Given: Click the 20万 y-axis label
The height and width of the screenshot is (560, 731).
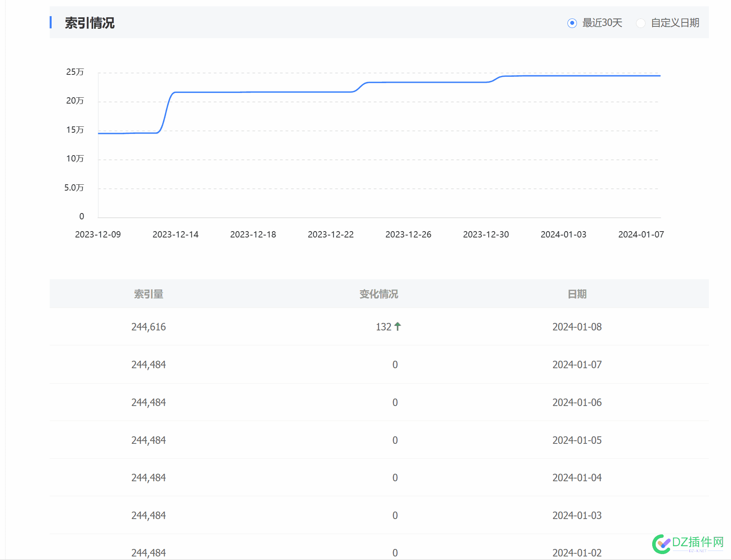Looking at the screenshot, I should (x=75, y=101).
